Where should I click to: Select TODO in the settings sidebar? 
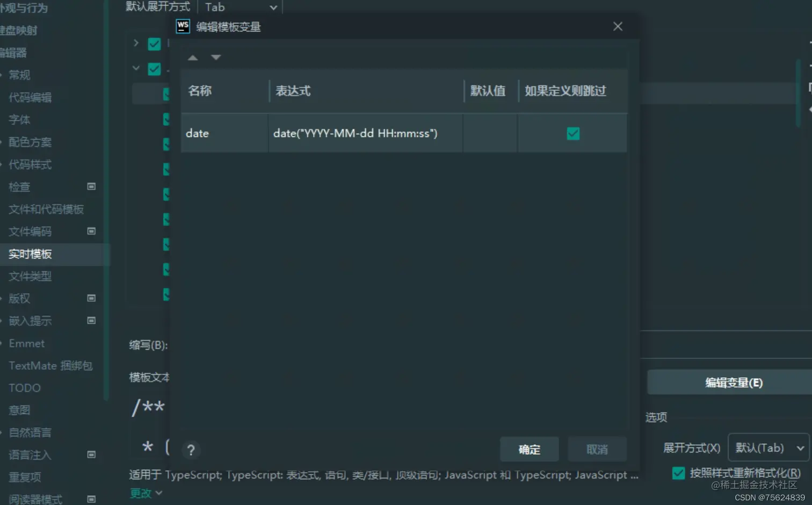(24, 387)
